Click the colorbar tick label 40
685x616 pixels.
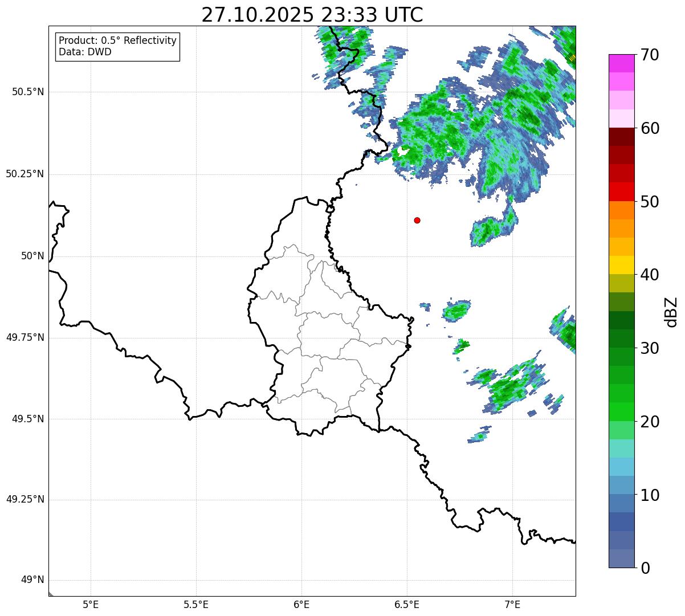point(650,275)
